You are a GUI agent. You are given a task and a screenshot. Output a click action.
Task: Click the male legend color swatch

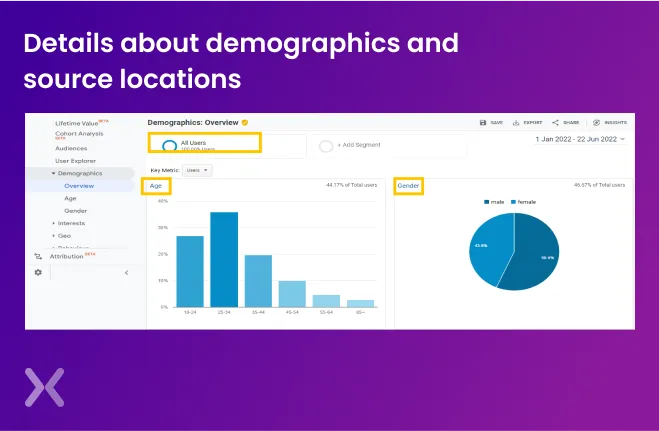coord(487,202)
